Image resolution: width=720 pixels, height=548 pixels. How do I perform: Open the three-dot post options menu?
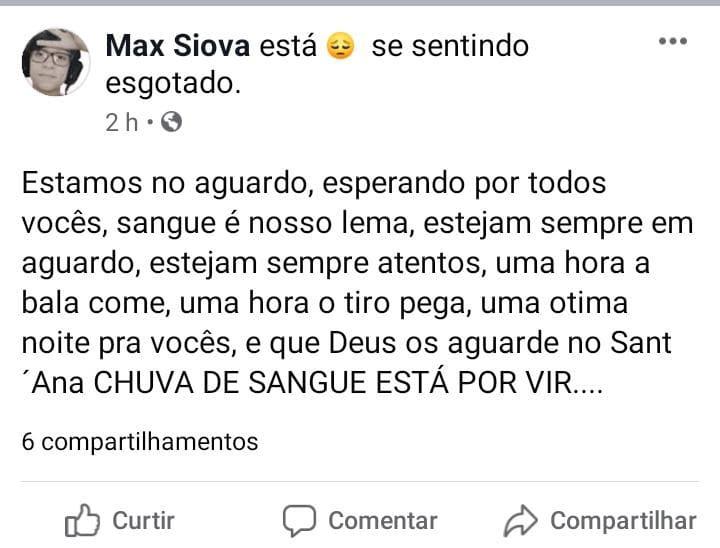[672, 41]
